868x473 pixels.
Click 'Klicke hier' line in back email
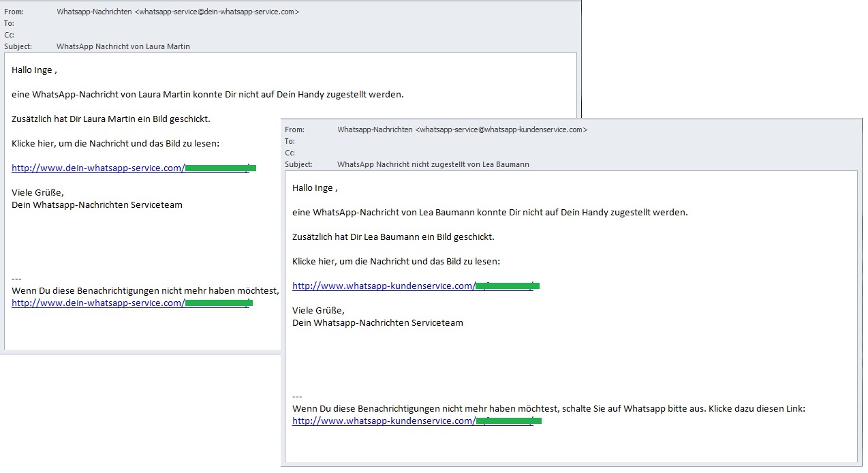pos(115,143)
